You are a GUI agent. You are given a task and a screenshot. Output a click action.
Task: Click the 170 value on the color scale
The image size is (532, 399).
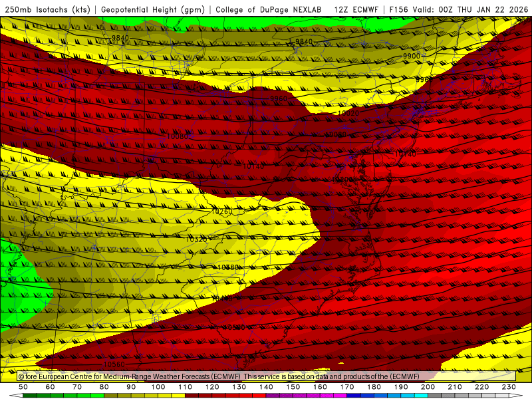pos(347,387)
